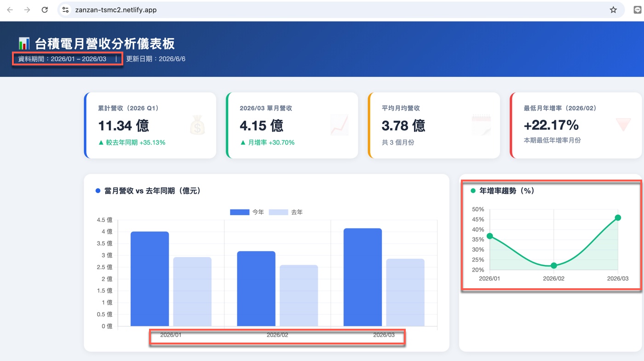Click the 2026/01 last-year light bar

tap(192, 292)
